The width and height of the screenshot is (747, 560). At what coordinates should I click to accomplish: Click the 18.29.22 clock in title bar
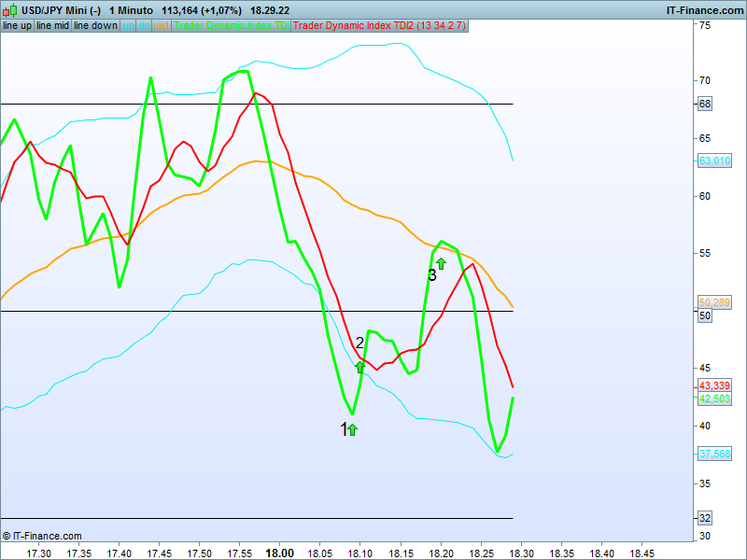270,10
